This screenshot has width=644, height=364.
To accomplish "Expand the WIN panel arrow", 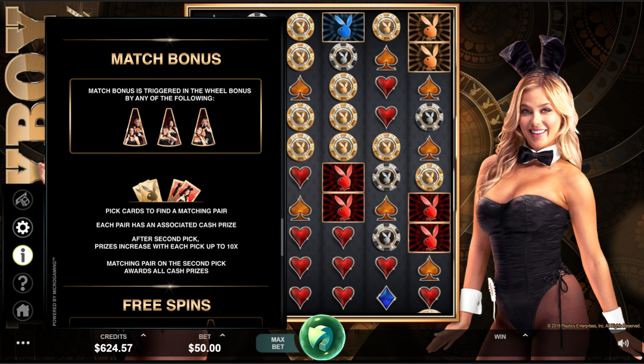I will pos(525,335).
